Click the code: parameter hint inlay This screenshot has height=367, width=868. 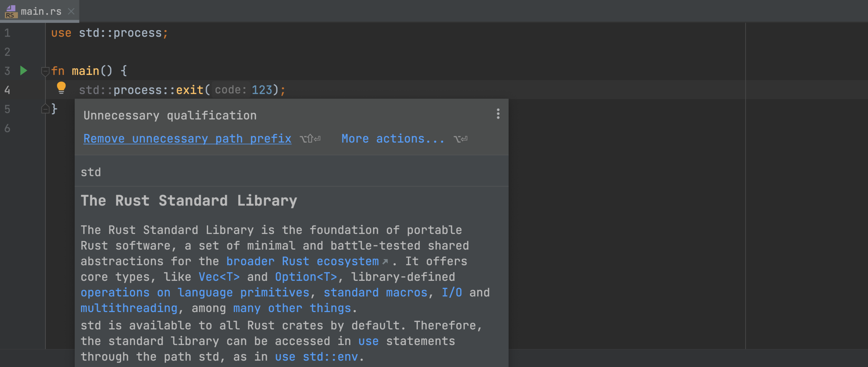[231, 90]
